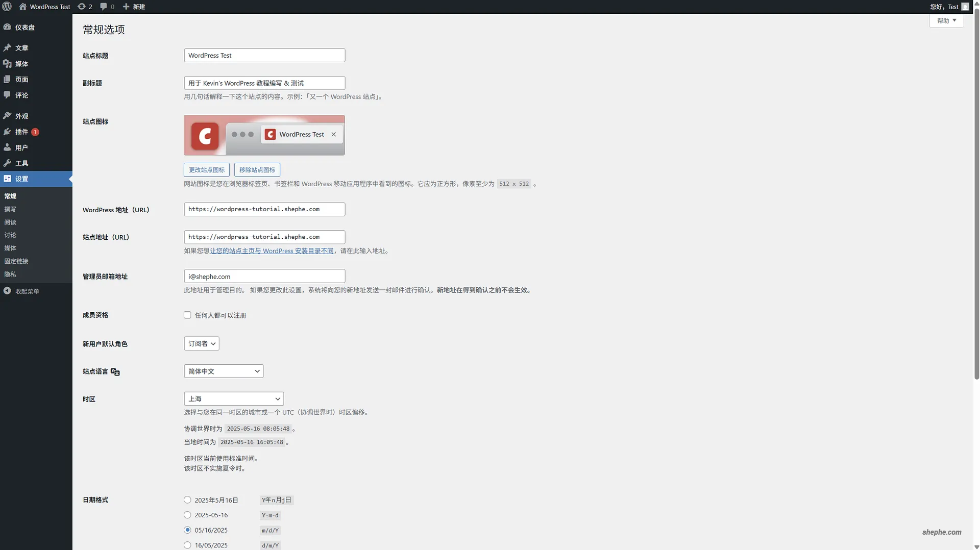Expand the 站点语言 dropdown showing 简体中文
Screen dimensions: 980x550
click(223, 371)
